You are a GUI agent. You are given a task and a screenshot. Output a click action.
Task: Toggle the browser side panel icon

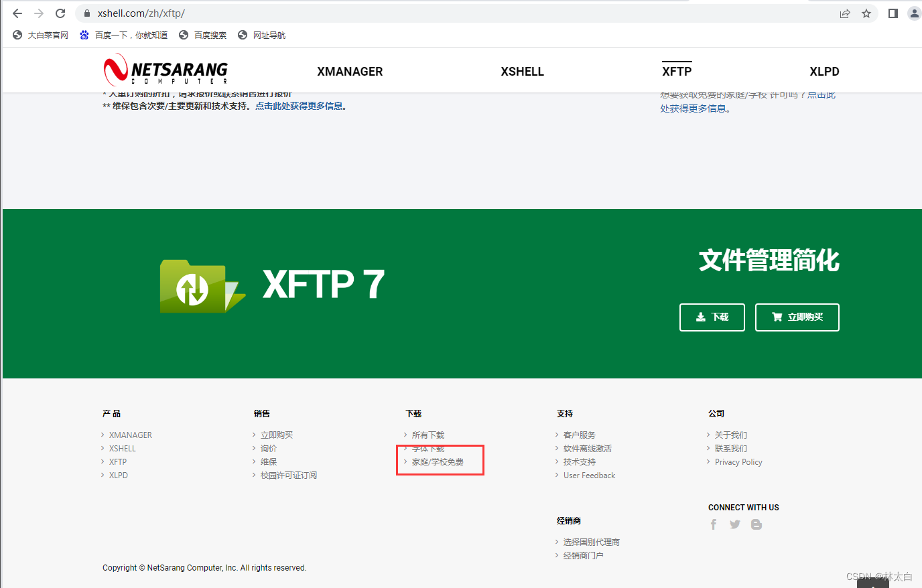[893, 13]
